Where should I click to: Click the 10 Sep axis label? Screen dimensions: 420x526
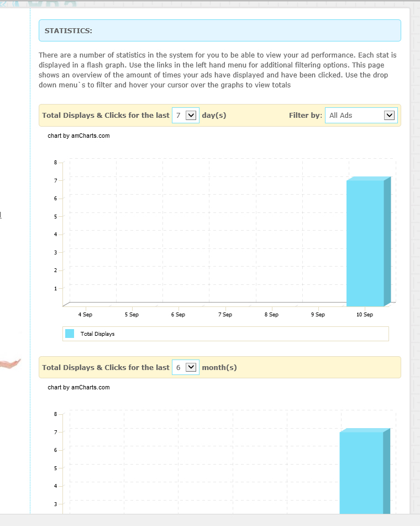click(x=365, y=315)
